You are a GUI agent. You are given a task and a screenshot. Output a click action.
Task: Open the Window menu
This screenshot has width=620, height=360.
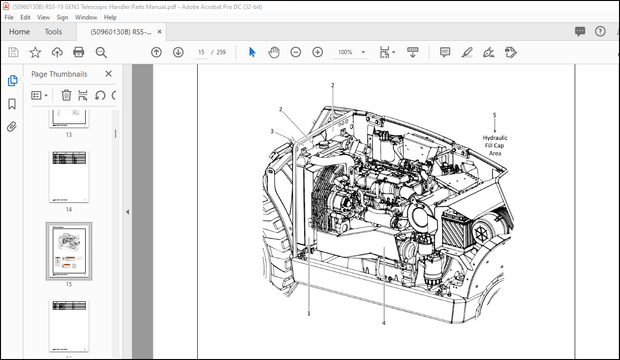[x=86, y=17]
